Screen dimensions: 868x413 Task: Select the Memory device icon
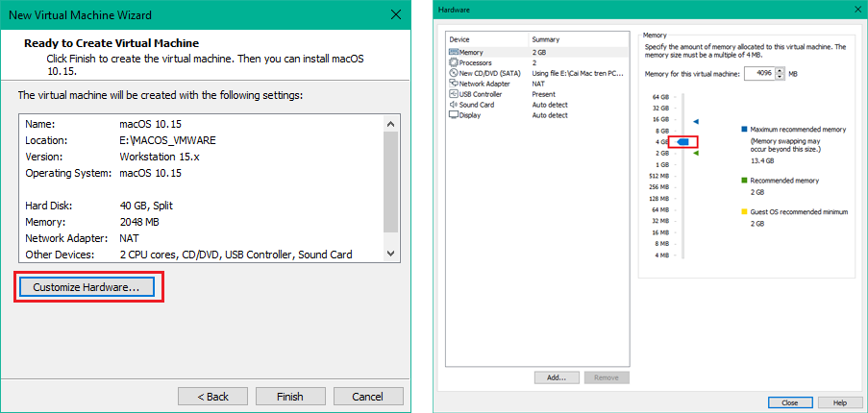pyautogui.click(x=454, y=53)
